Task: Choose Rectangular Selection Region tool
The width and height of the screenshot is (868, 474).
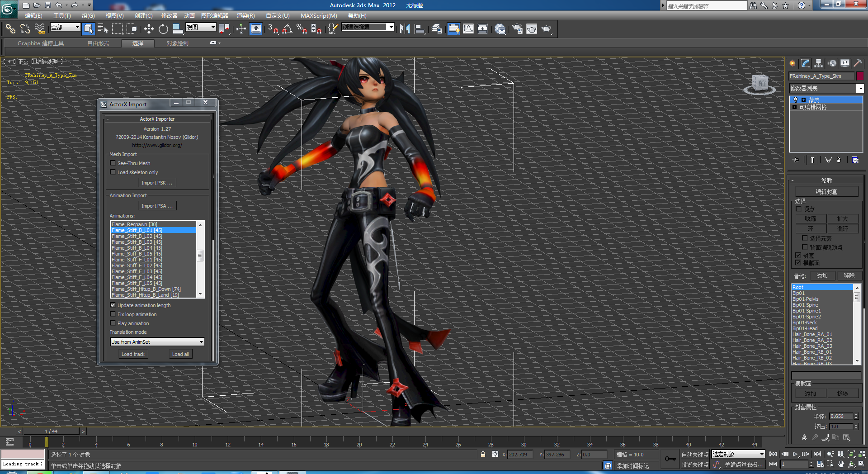Action: (118, 29)
